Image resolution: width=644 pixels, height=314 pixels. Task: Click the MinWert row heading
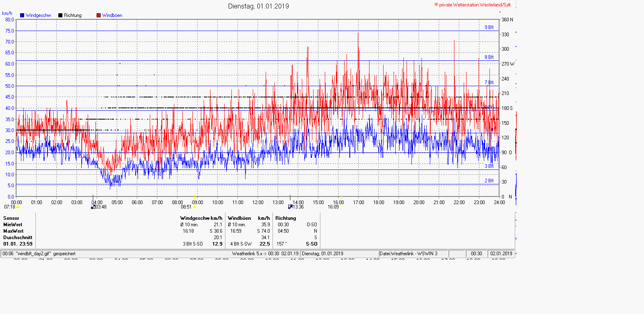tap(13, 225)
